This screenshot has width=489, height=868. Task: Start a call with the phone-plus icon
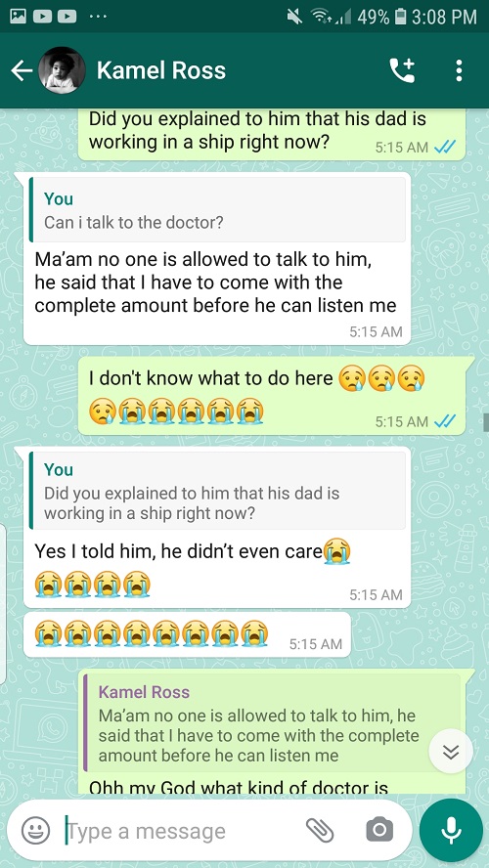coord(402,70)
